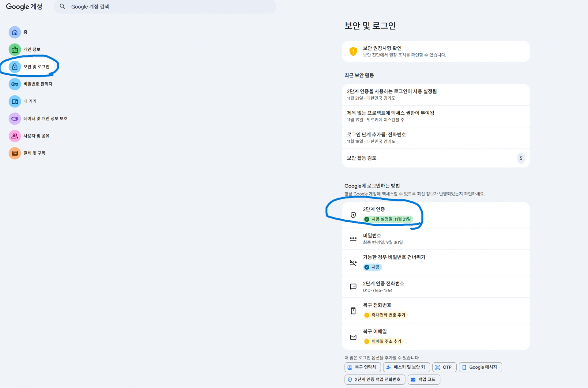Image resolution: width=588 pixels, height=388 pixels.
Task: Add OTP sign-in option
Action: 444,367
